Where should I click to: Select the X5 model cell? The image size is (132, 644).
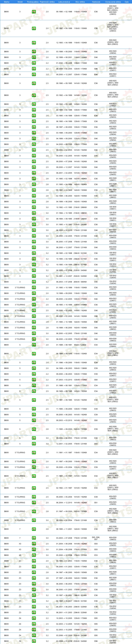point(20,555)
